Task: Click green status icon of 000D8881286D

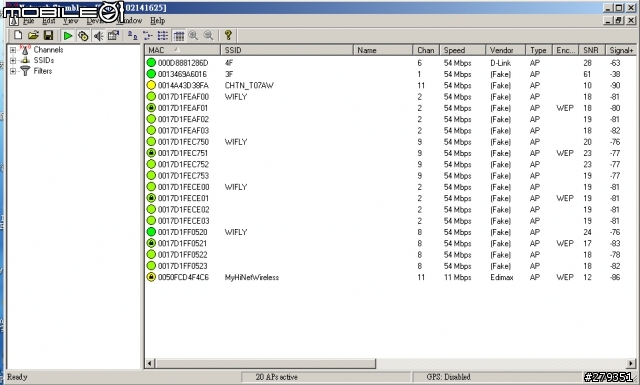Action: [x=151, y=63]
